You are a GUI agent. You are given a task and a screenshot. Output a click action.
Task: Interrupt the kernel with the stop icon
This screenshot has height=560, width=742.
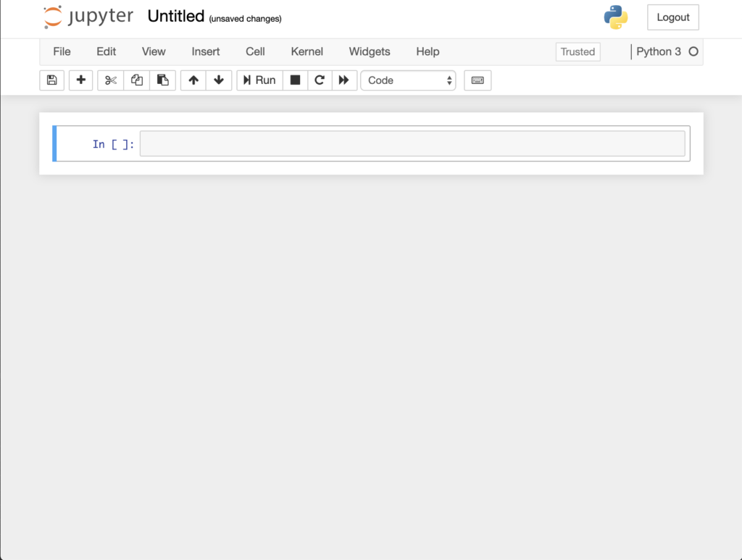tap(296, 80)
